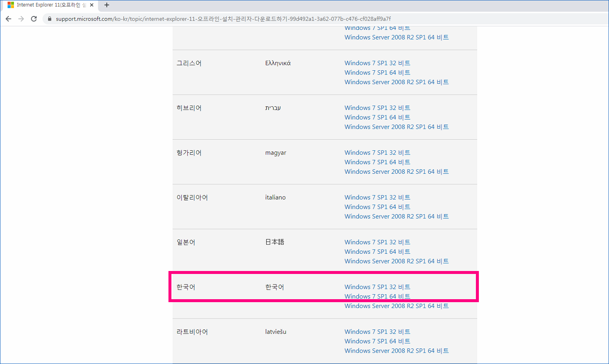The image size is (609, 364).
Task: Click the Ελληνικά native name cell
Action: 278,63
